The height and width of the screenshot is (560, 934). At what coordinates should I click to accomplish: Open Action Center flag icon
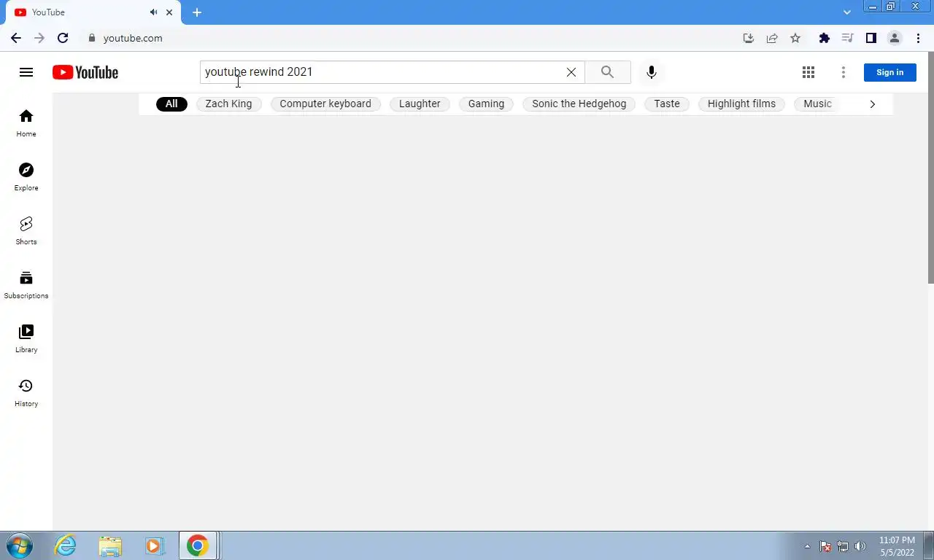tap(825, 546)
